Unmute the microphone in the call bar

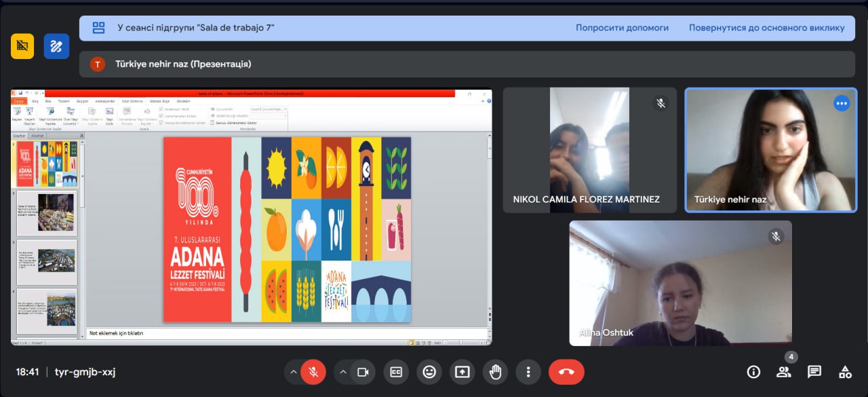(313, 372)
